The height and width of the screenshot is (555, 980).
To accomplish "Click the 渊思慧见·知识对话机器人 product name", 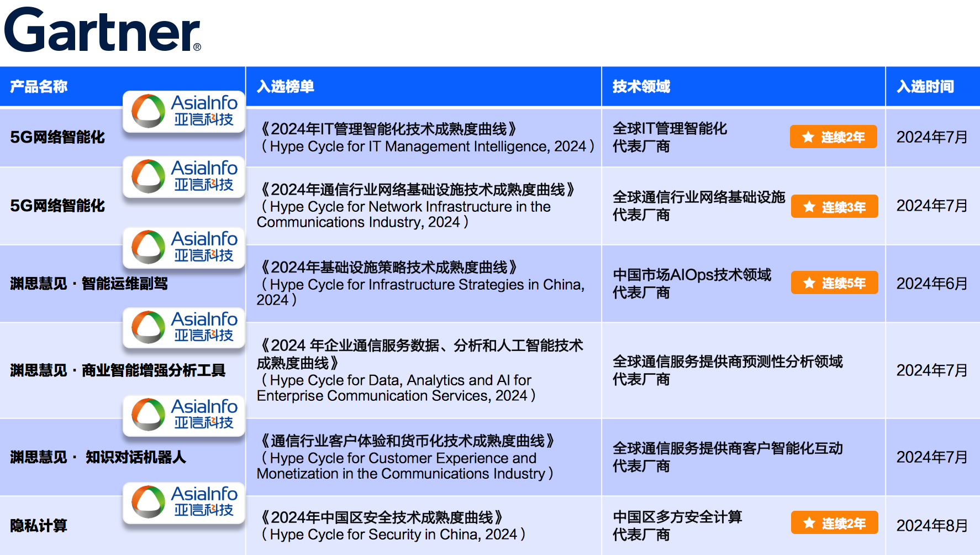I will point(98,457).
